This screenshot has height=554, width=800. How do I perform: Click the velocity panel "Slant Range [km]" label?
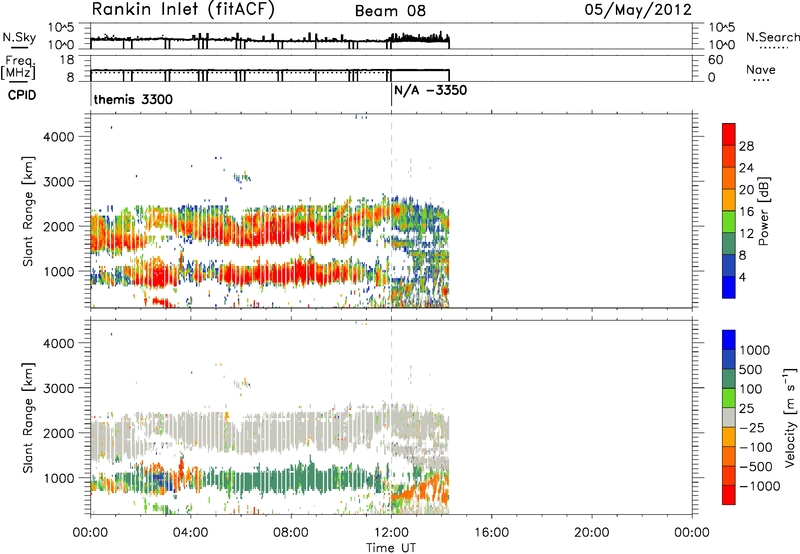point(28,417)
